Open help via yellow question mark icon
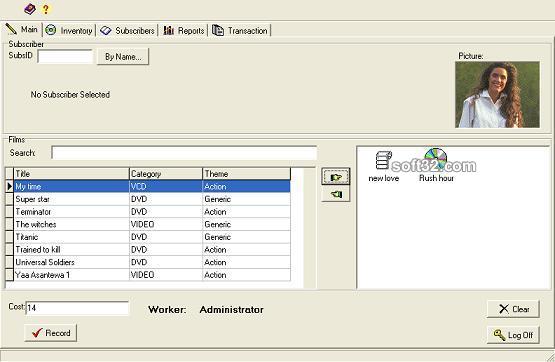The height and width of the screenshot is (362, 555). (x=46, y=9)
